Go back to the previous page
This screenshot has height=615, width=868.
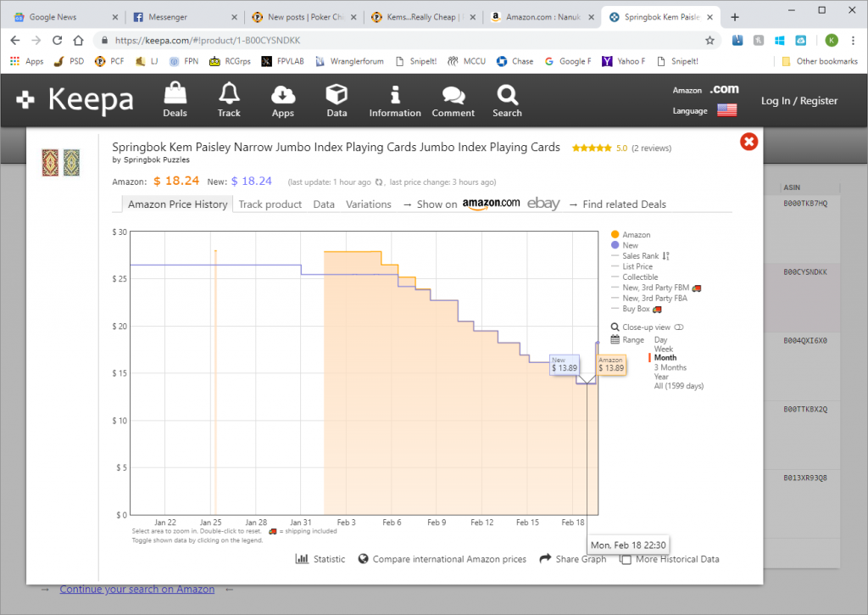15,41
